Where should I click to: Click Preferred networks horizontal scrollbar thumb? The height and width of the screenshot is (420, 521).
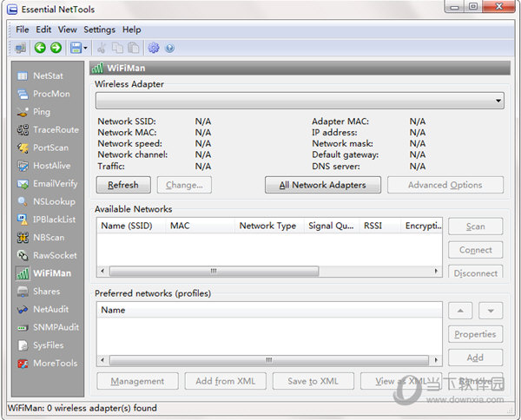click(x=269, y=360)
